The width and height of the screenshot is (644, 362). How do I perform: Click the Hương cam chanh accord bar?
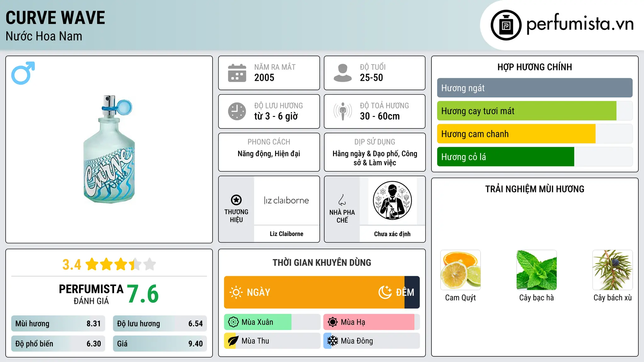pos(535,134)
